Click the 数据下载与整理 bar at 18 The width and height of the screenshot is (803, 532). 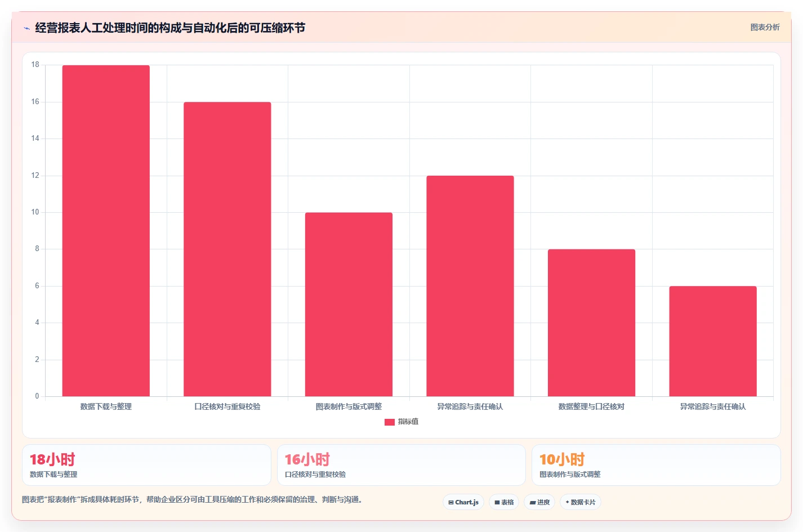106,231
